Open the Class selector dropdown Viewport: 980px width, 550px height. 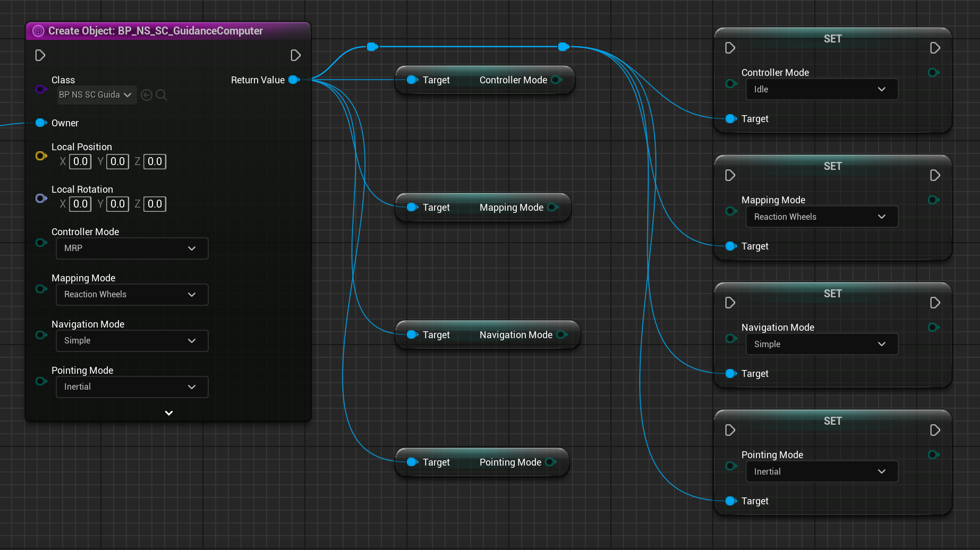click(96, 95)
